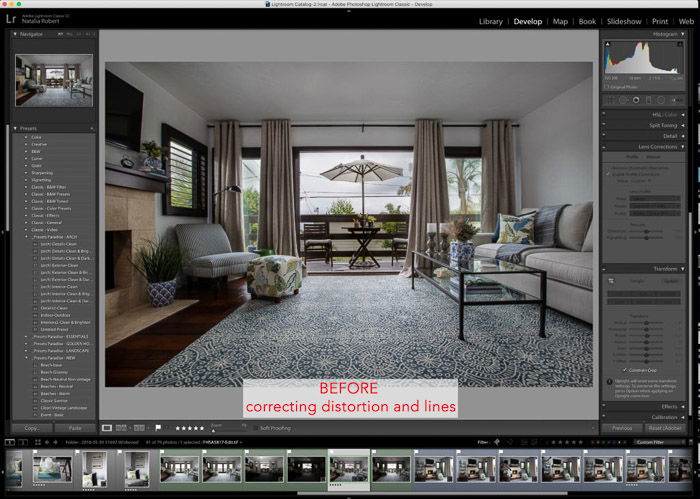
Task: Select the Profile tab in Lens Corrections
Action: point(632,157)
